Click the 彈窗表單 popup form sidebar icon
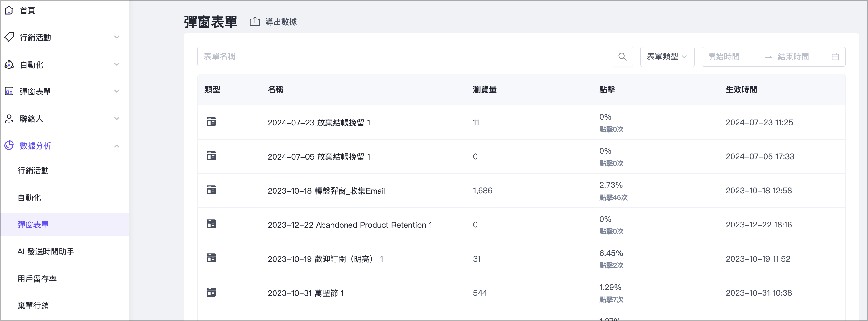 tap(9, 91)
